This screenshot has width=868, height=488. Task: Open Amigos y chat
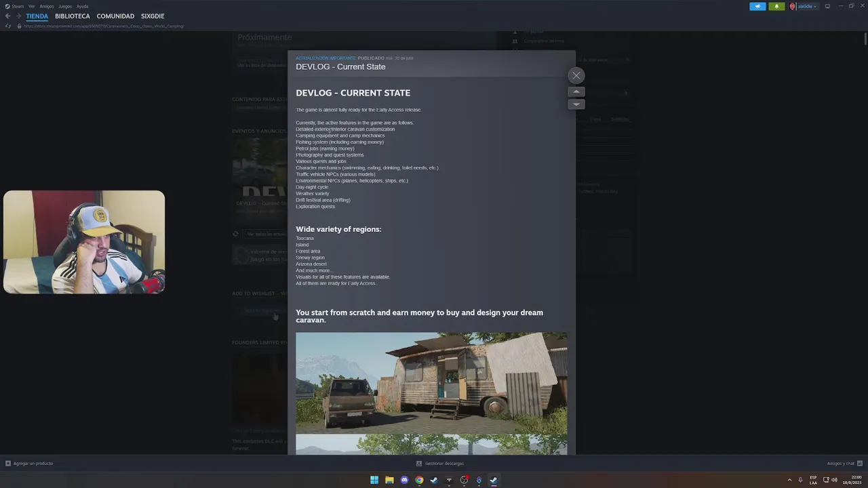click(845, 464)
